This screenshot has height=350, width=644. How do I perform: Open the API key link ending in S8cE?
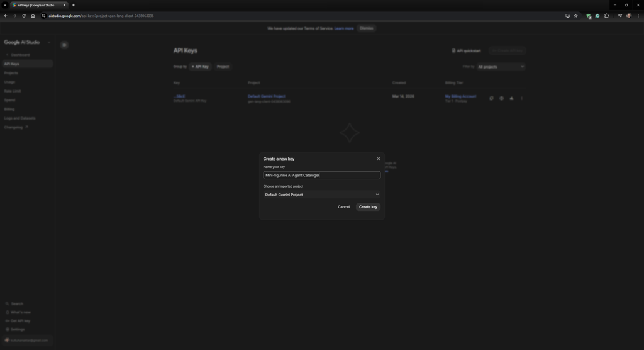pos(179,96)
